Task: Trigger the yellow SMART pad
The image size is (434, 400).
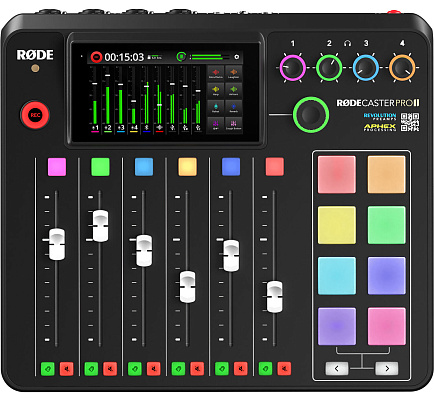Action: coord(337,225)
